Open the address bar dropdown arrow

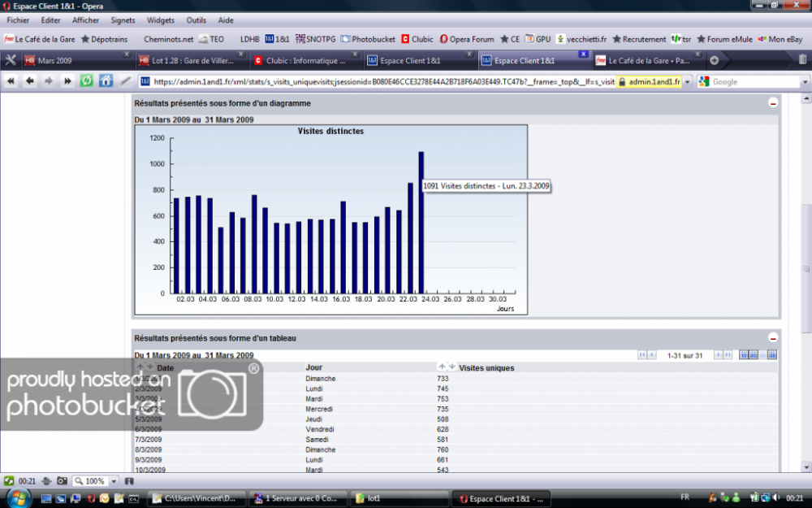coord(688,82)
